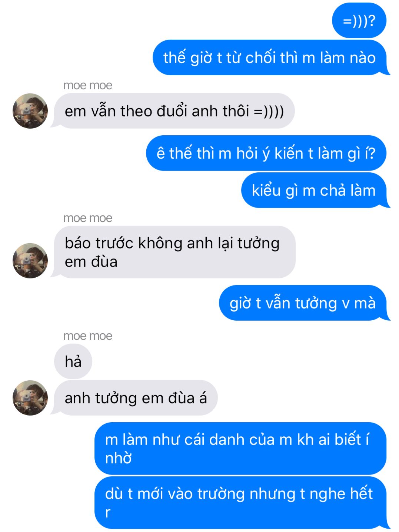Tap the avatar beside 'em vẫn theo đuổi anh thôi'
Image resolution: width=399 pixels, height=532 pixels.
pyautogui.click(x=30, y=111)
